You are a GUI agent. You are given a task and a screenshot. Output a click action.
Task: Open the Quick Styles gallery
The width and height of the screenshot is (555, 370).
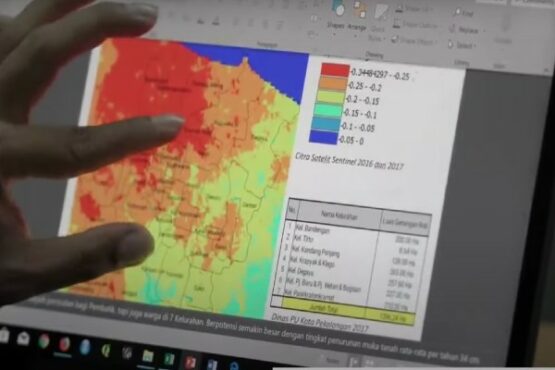click(x=378, y=23)
